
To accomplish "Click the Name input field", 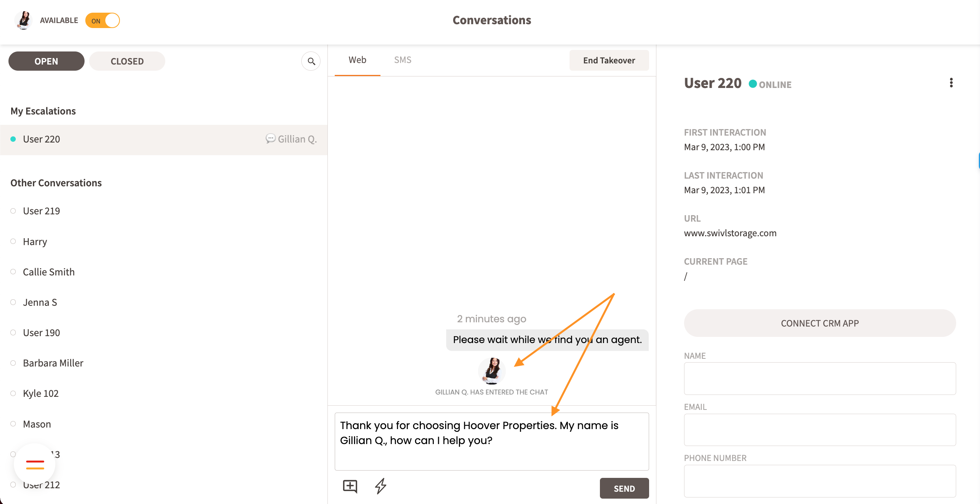I will pos(819,378).
